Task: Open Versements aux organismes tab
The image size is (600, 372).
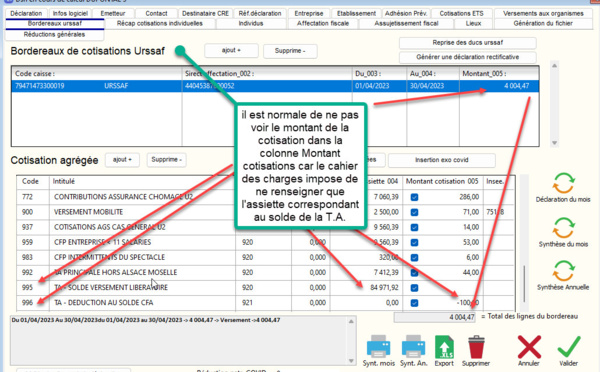Action: pyautogui.click(x=543, y=13)
